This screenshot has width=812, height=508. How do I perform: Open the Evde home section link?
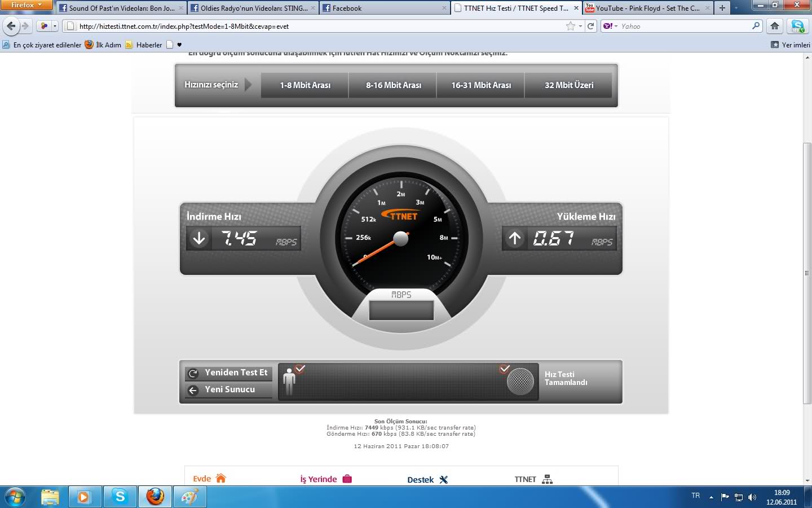point(209,479)
